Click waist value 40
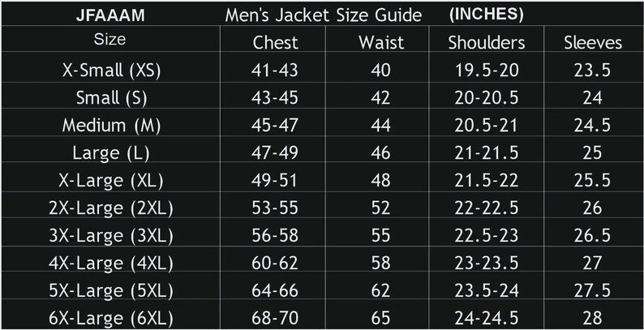Screen dimensions: 644x330 pyautogui.click(x=380, y=71)
